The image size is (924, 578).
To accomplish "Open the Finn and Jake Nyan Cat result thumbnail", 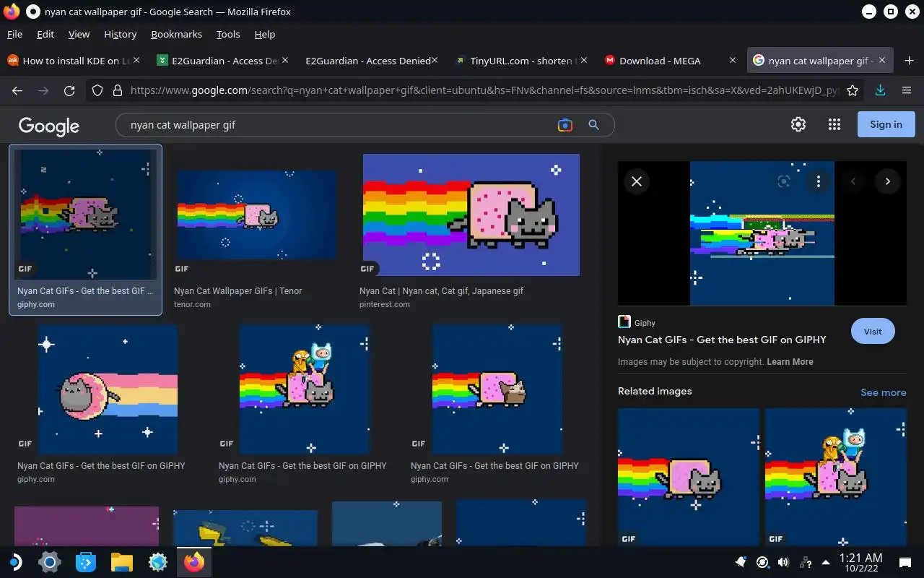I will 305,389.
